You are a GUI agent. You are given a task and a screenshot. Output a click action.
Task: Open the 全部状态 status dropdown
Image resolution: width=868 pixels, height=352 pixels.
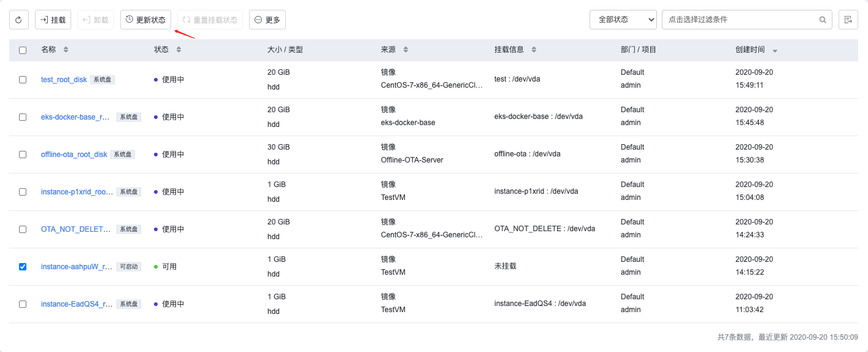623,20
